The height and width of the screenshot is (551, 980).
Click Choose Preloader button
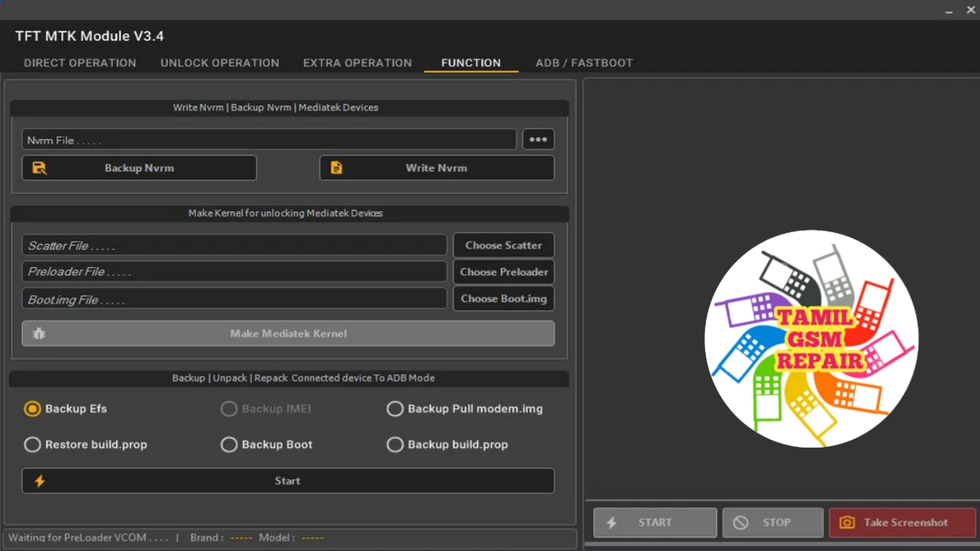click(x=504, y=272)
